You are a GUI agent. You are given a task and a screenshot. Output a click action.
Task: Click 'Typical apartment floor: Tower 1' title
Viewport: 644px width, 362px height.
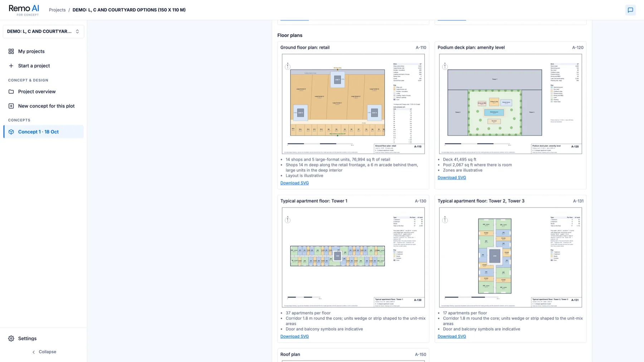coord(314,201)
